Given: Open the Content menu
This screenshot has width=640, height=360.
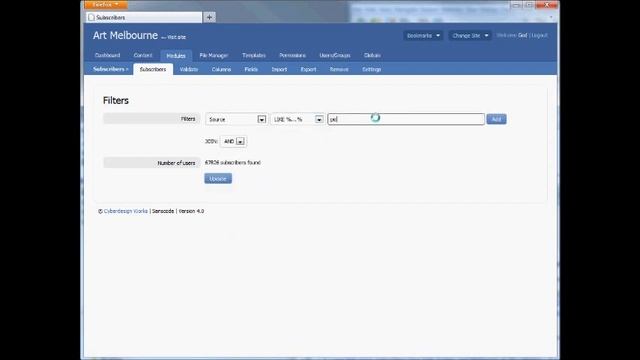Looking at the screenshot, I should point(143,55).
